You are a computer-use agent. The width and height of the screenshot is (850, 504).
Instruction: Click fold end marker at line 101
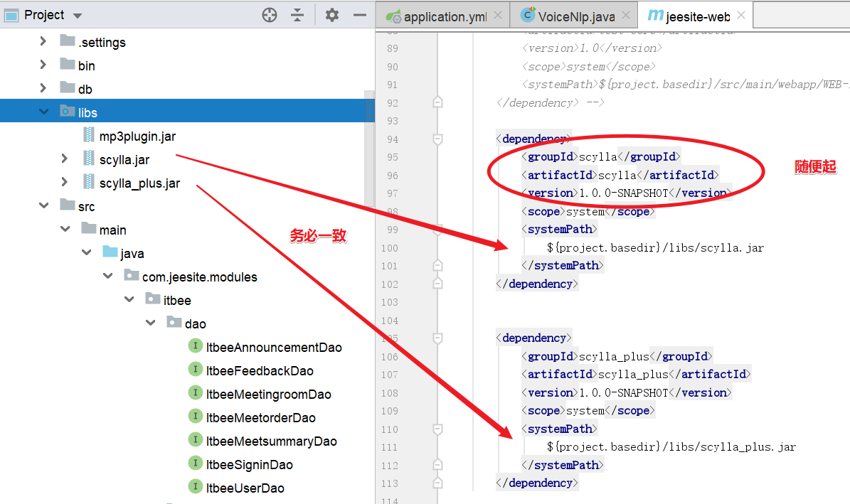pyautogui.click(x=438, y=266)
